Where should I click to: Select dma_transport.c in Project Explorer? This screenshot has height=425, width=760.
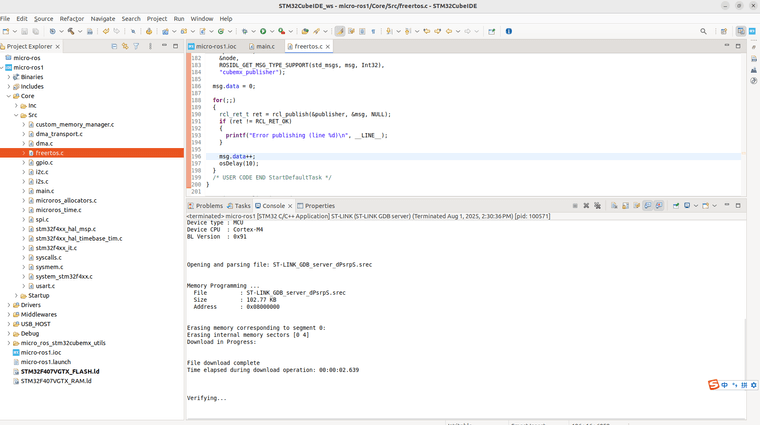pyautogui.click(x=59, y=134)
